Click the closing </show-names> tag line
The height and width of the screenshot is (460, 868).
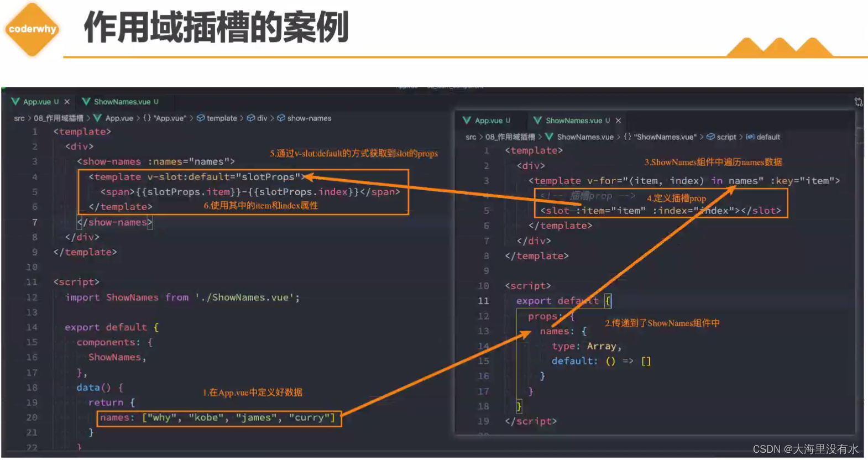pyautogui.click(x=114, y=222)
